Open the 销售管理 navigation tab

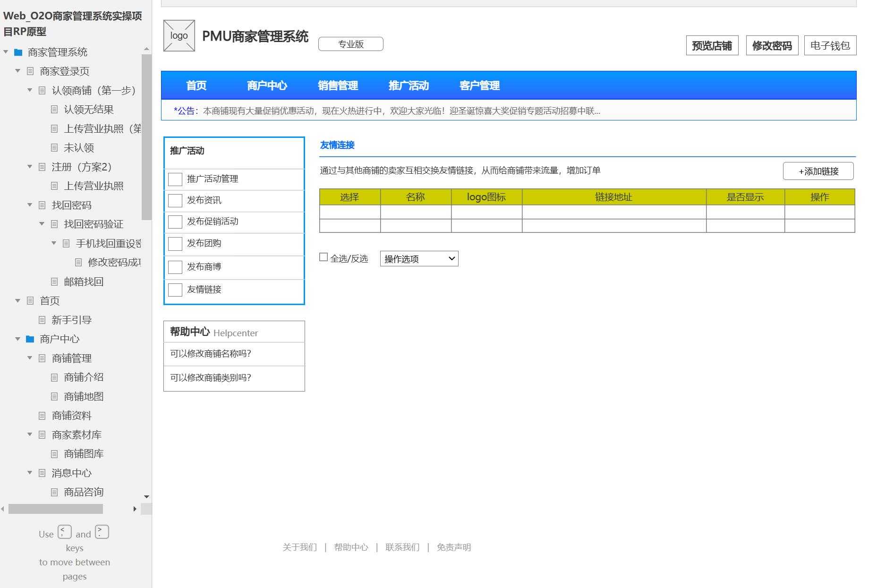[x=338, y=85]
